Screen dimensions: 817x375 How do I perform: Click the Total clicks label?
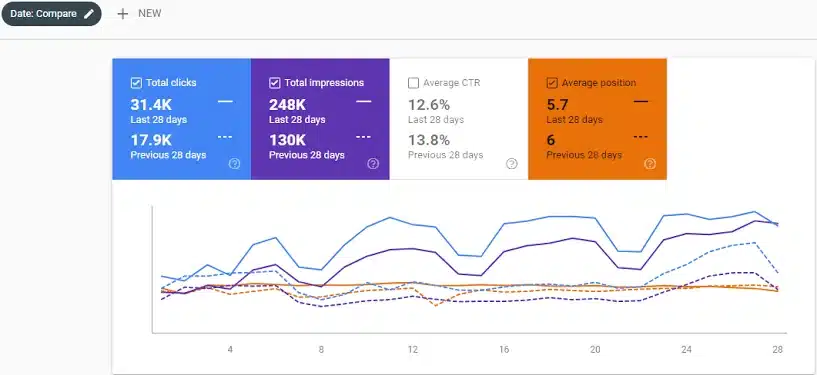[171, 83]
